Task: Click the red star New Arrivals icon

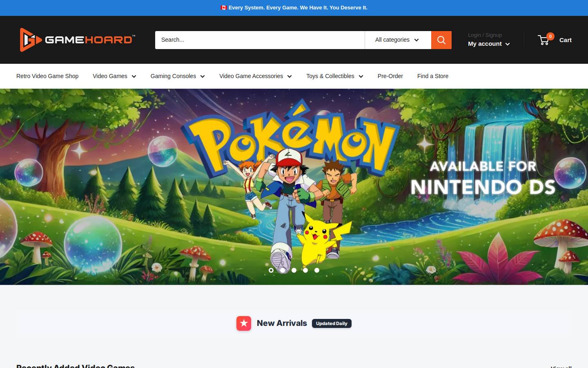Action: point(244,323)
